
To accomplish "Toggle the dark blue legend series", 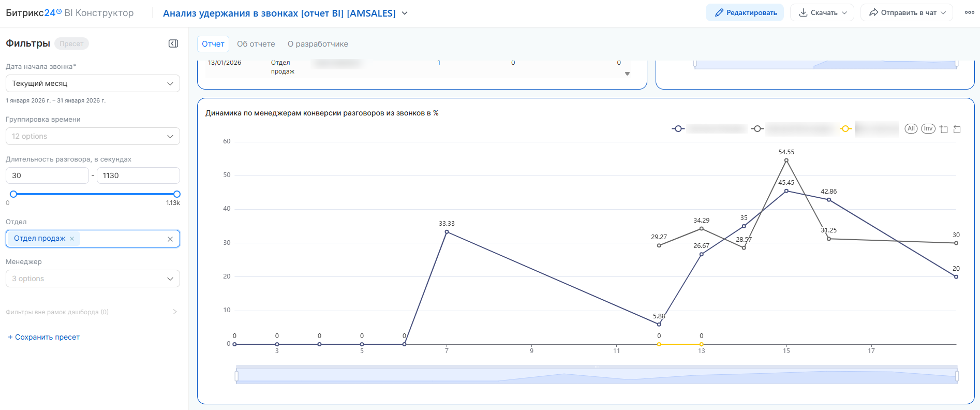I will (x=678, y=128).
